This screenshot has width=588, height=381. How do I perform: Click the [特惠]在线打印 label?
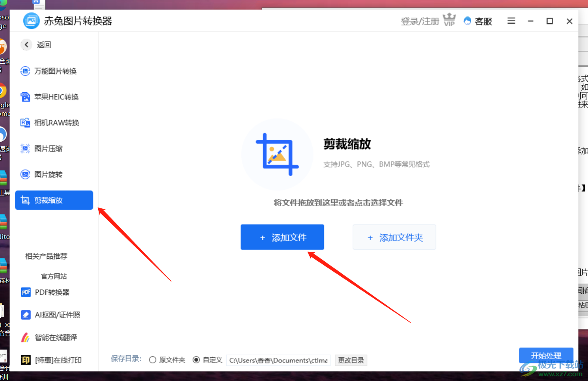58,360
